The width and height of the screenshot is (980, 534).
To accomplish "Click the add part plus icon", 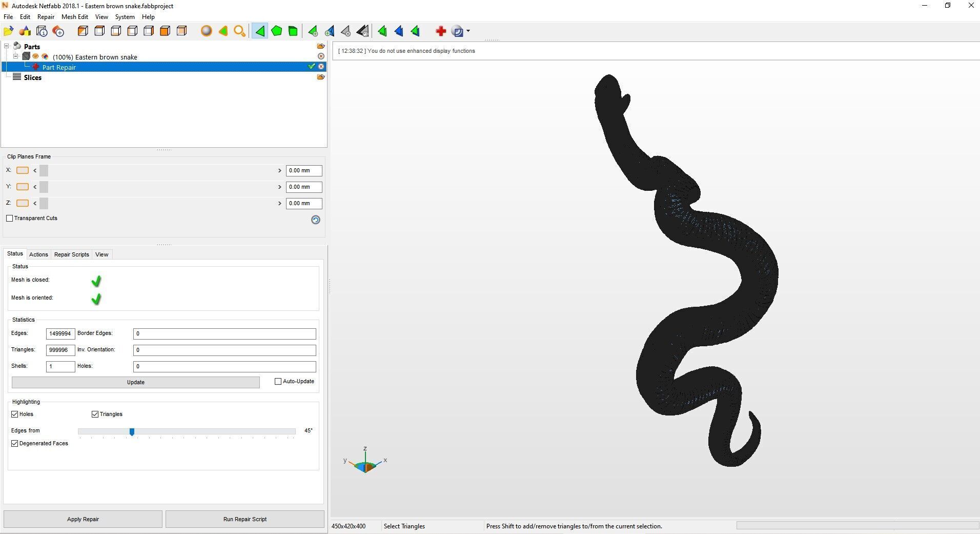I will [58, 31].
